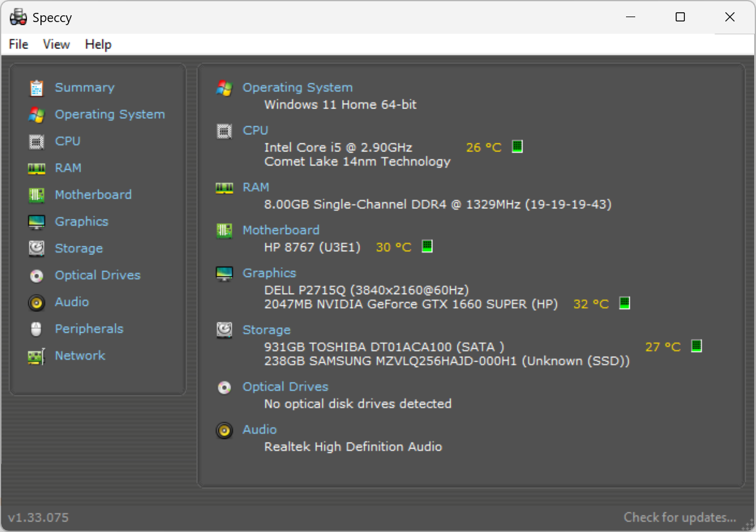This screenshot has height=532, width=756.
Task: Click the Storage heading link in main panel
Action: point(266,330)
